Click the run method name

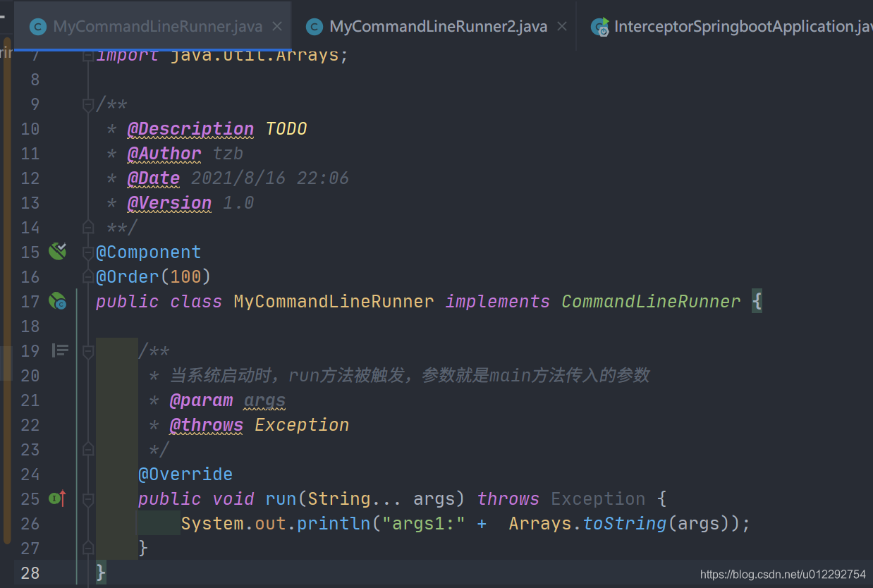pyautogui.click(x=281, y=499)
